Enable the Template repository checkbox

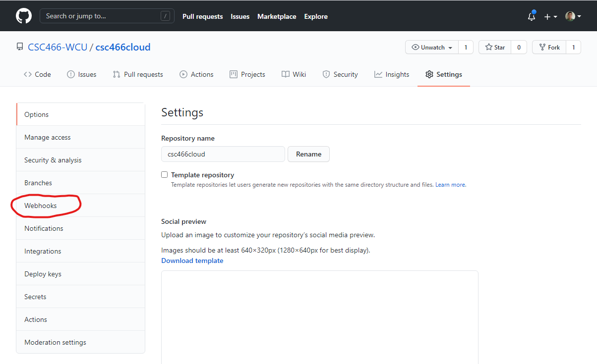point(165,175)
